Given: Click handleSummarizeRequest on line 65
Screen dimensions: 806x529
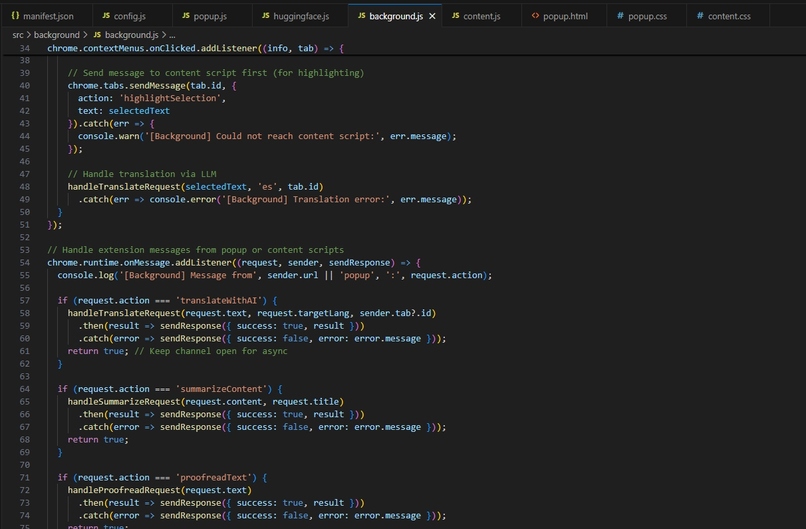Looking at the screenshot, I should pos(124,402).
